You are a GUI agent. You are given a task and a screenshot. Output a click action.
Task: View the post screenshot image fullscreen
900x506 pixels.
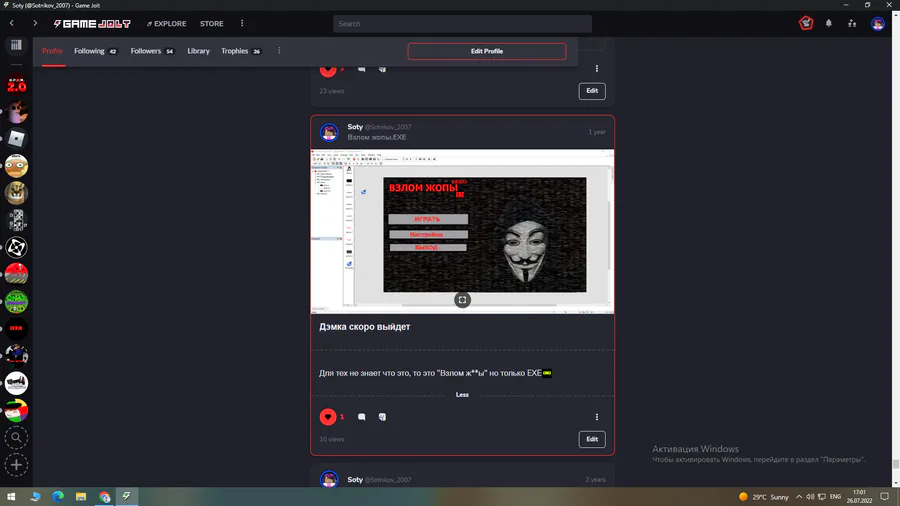coord(462,300)
